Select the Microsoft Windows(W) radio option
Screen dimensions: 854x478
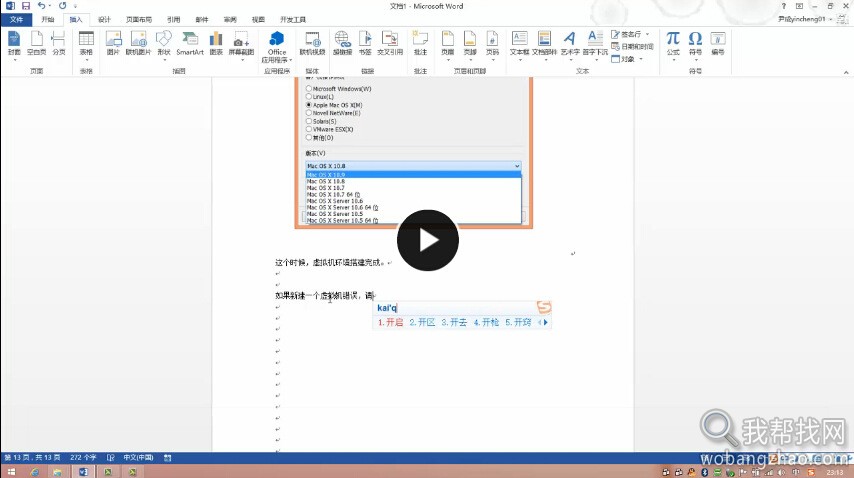click(309, 88)
